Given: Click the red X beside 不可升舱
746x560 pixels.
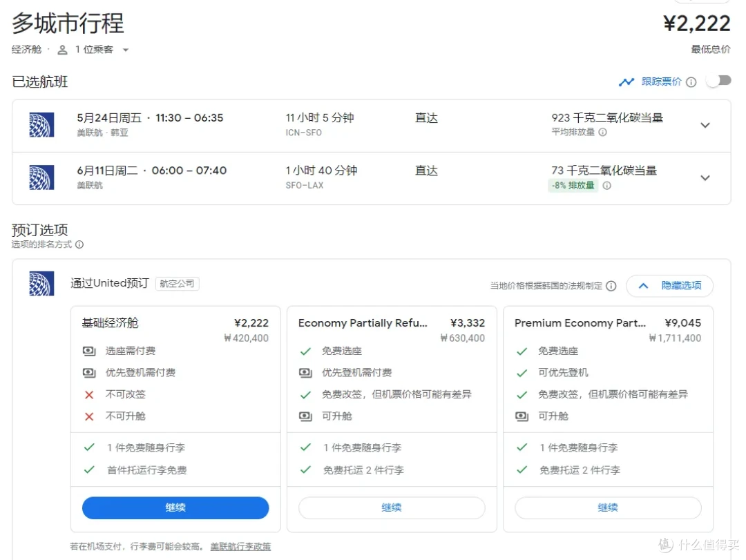Looking at the screenshot, I should (x=89, y=416).
